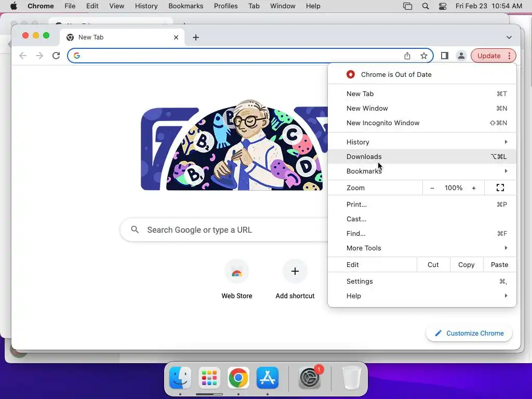Click the Apple menu logo
Image resolution: width=532 pixels, height=399 pixels.
pos(14,6)
